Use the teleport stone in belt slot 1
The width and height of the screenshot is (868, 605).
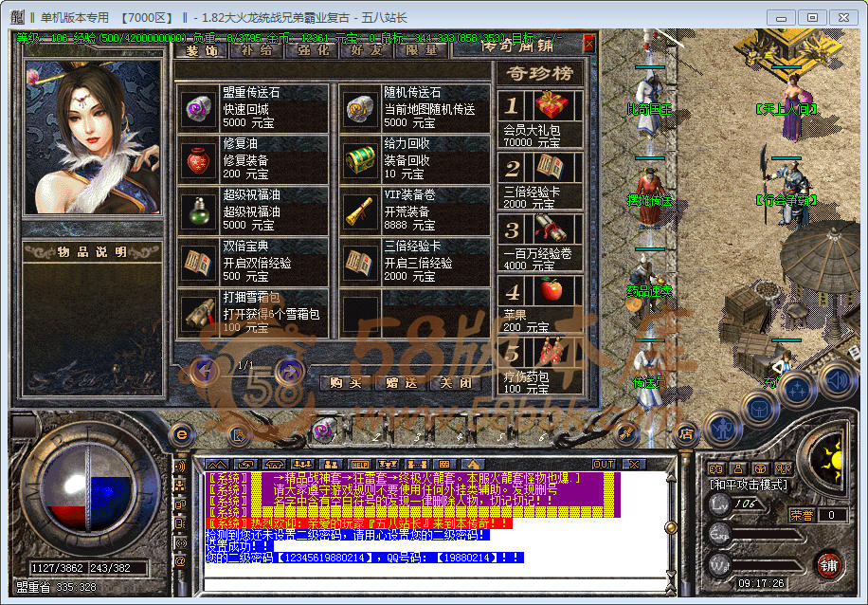point(323,430)
